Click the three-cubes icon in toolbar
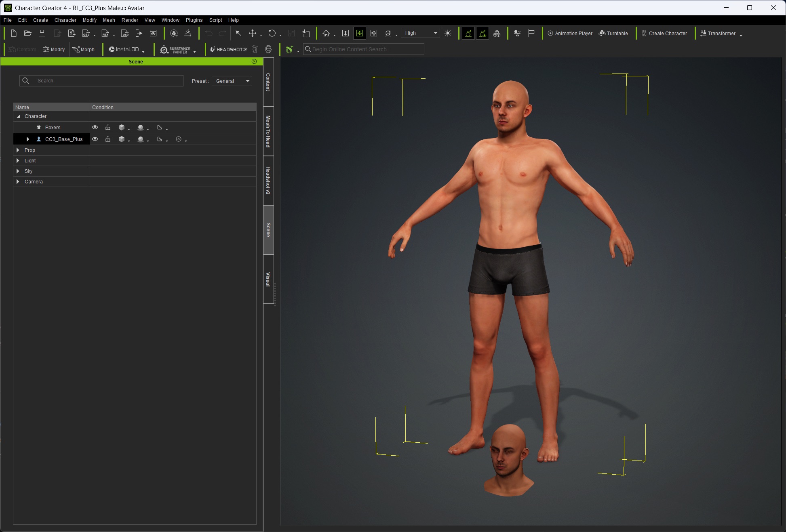Viewport: 786px width, 532px height. pyautogui.click(x=497, y=33)
